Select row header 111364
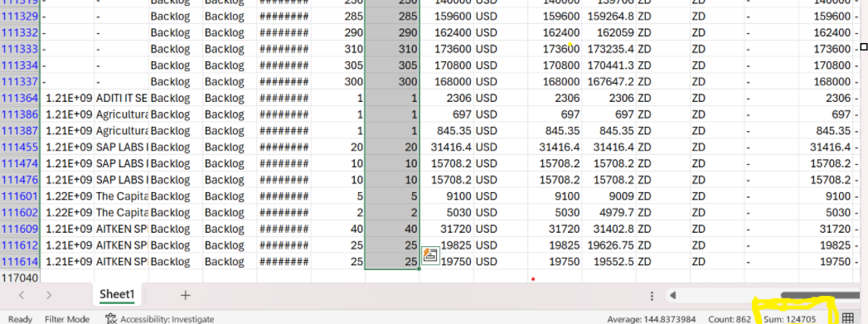Viewport: 868px width, 324px height. point(20,98)
